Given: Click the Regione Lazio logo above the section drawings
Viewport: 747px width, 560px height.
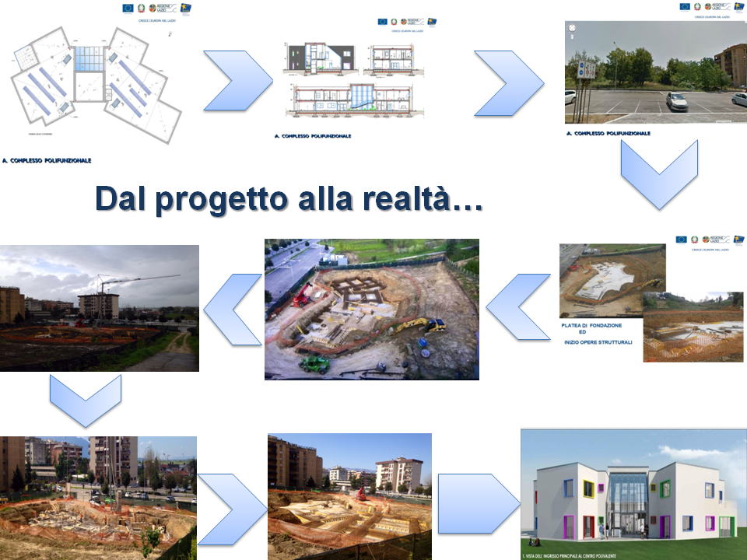Looking at the screenshot, I should click(x=412, y=22).
